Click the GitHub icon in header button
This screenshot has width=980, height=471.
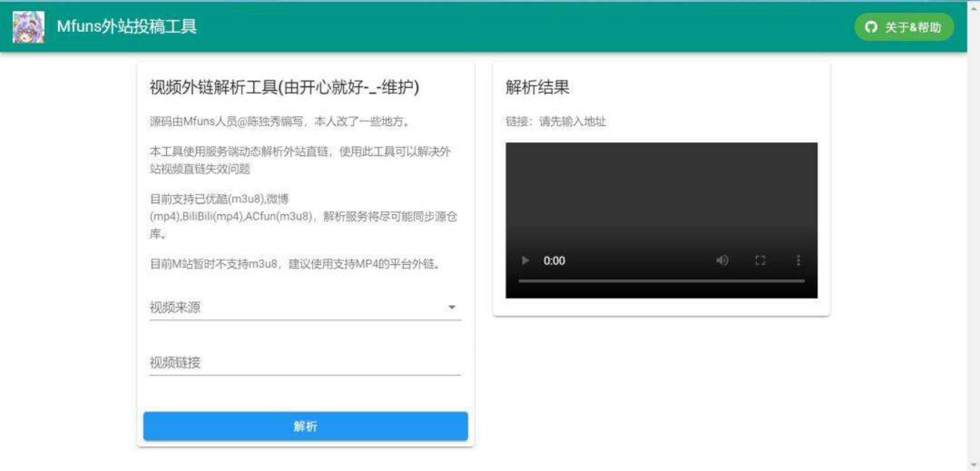pyautogui.click(x=871, y=28)
